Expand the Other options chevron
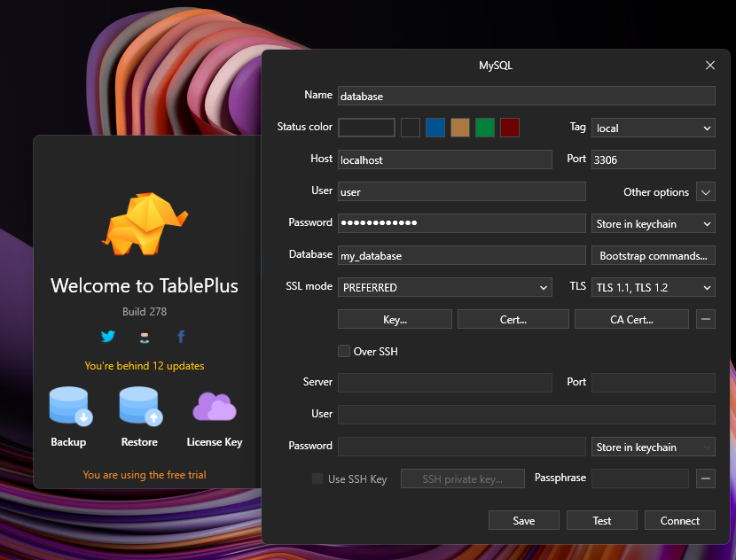The height and width of the screenshot is (560, 736). point(706,191)
